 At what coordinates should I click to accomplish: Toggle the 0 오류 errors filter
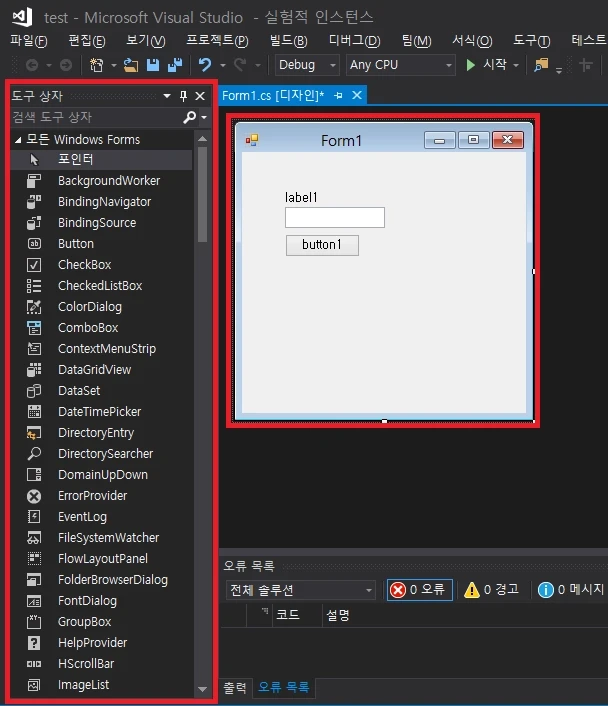coord(419,590)
